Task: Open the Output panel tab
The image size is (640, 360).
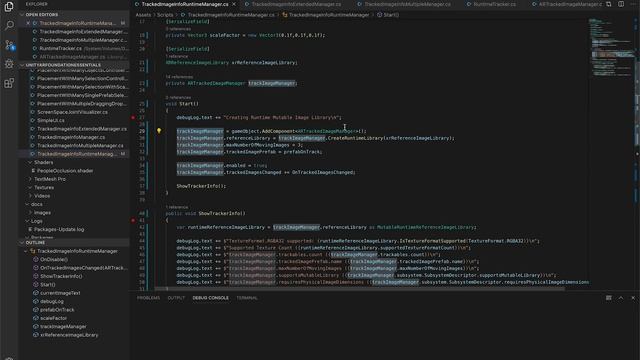Action: pos(176,298)
